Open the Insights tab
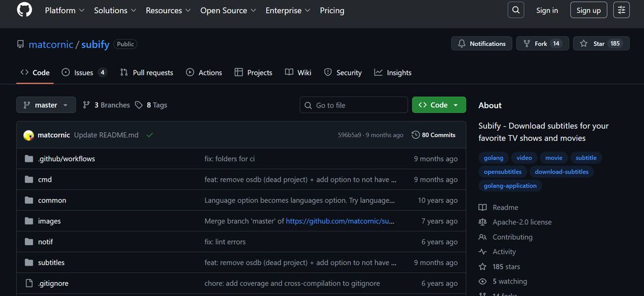 [392, 73]
